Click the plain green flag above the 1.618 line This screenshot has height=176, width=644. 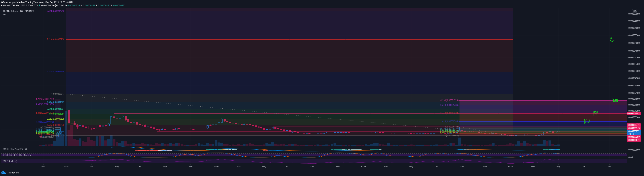click(x=587, y=121)
